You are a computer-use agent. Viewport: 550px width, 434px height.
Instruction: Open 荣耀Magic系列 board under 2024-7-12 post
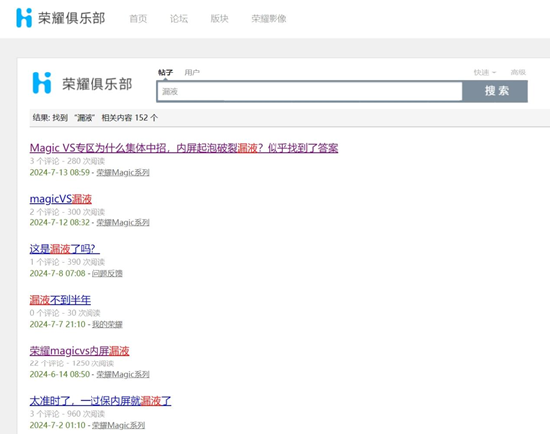pos(123,222)
